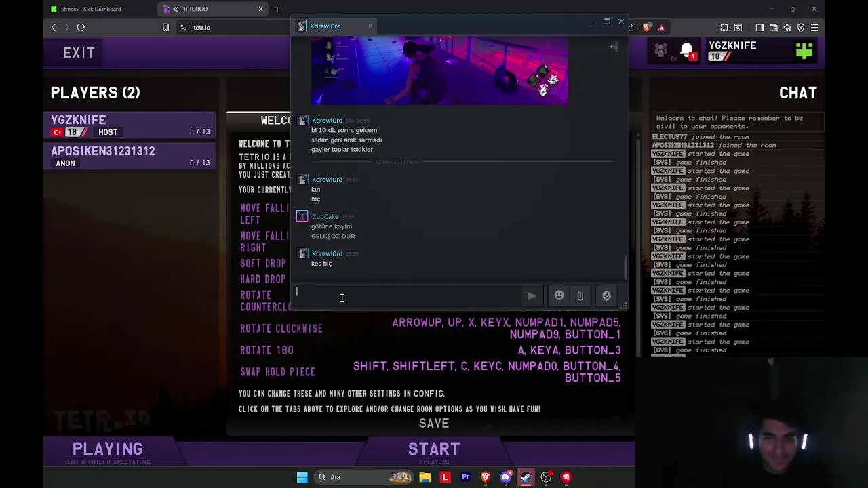Open Brave browser taskbar icon
The width and height of the screenshot is (868, 488).
pyautogui.click(x=486, y=477)
